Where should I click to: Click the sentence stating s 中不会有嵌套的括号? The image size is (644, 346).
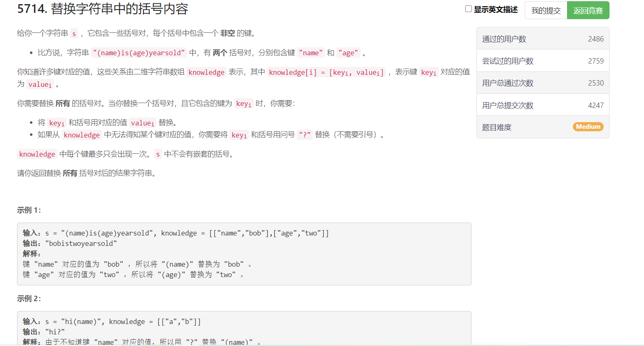pyautogui.click(x=194, y=154)
